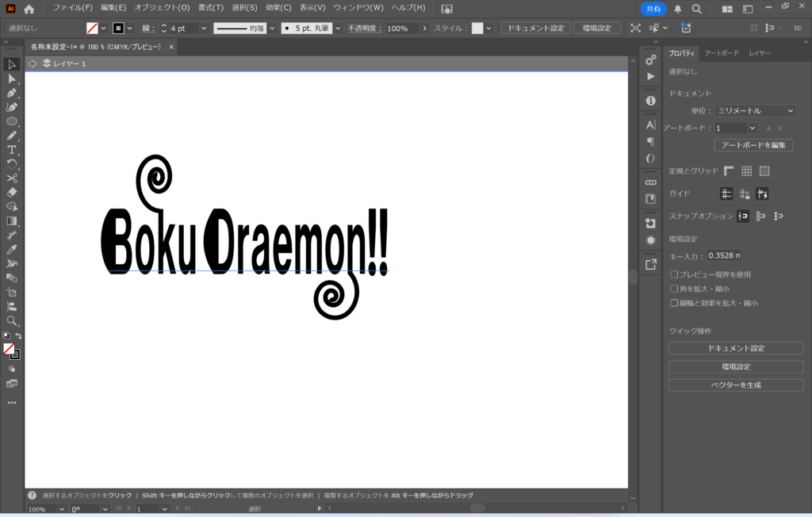Click the toolbar fill color box
The width and height of the screenshot is (812, 517).
click(9, 349)
